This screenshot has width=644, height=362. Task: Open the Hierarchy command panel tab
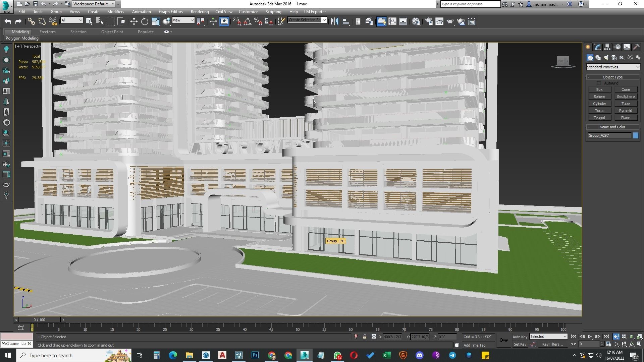coord(607,47)
